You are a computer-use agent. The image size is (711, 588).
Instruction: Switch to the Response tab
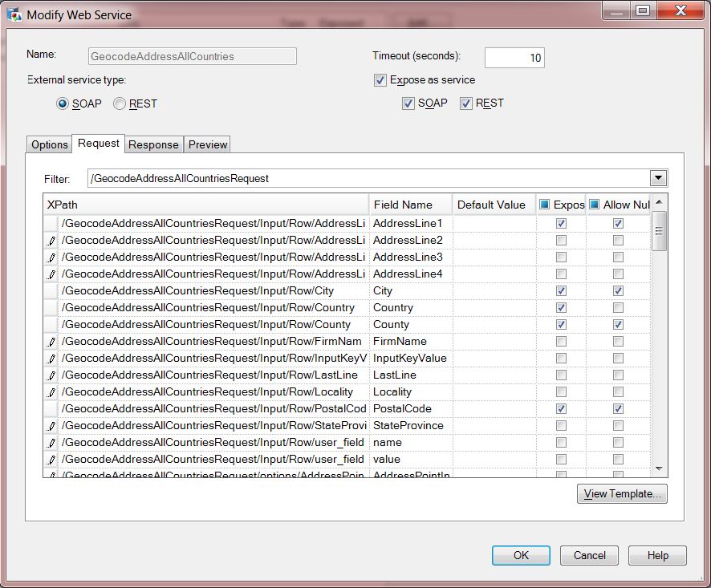coord(153,144)
